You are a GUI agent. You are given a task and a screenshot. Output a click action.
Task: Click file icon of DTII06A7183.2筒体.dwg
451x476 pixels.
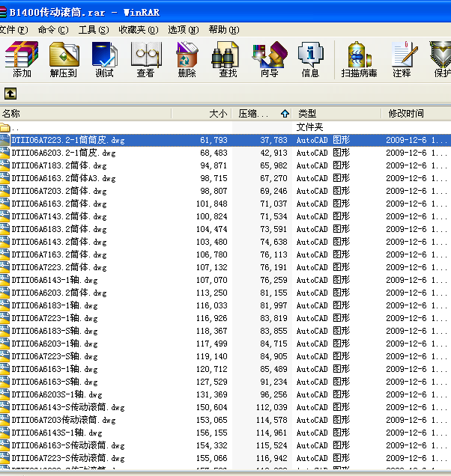[x=4, y=165]
